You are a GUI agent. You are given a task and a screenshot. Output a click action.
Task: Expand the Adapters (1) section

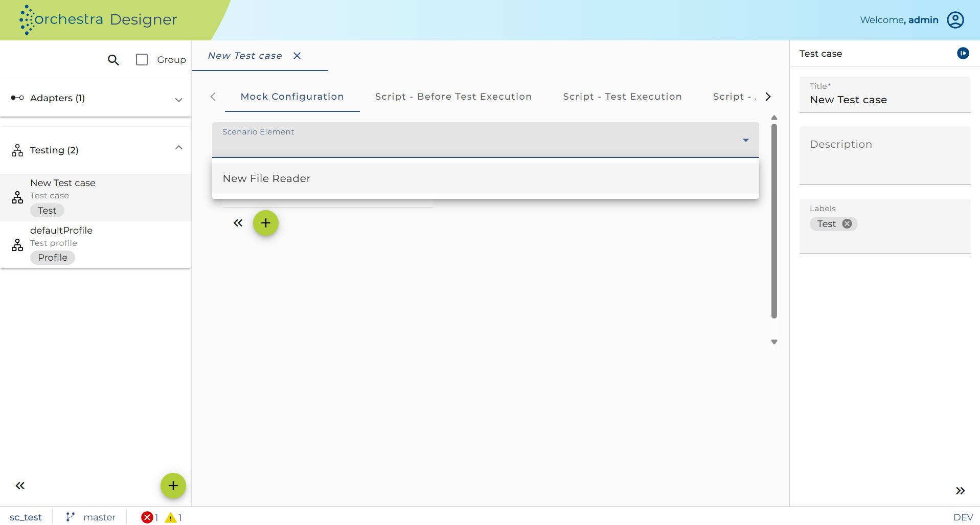96,98
